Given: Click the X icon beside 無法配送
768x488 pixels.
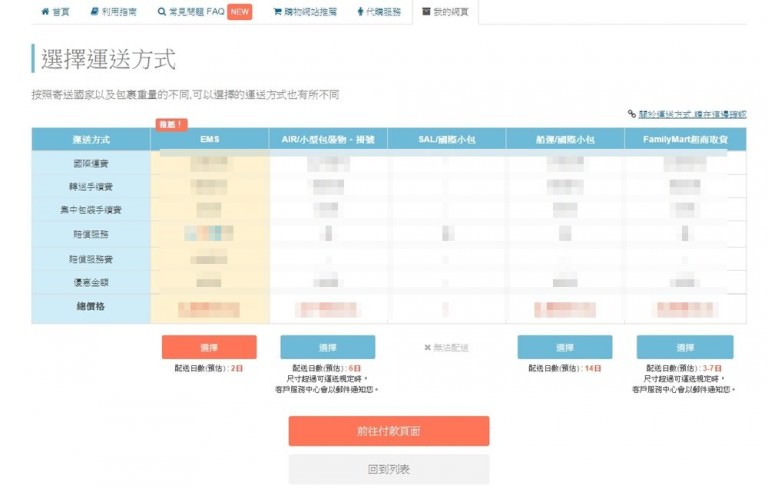Looking at the screenshot, I should point(427,348).
